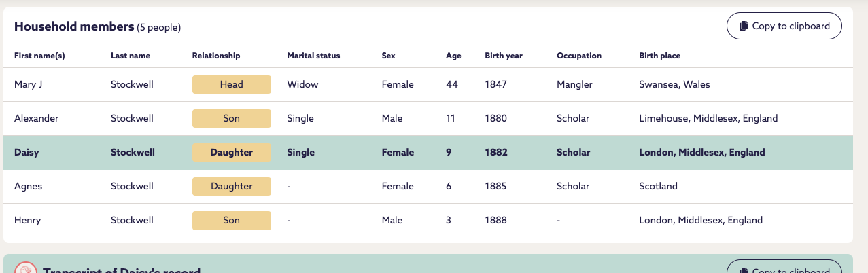Click the clipboard icon in the top copy button
Viewport: 868px width, 273px height.
tap(744, 26)
